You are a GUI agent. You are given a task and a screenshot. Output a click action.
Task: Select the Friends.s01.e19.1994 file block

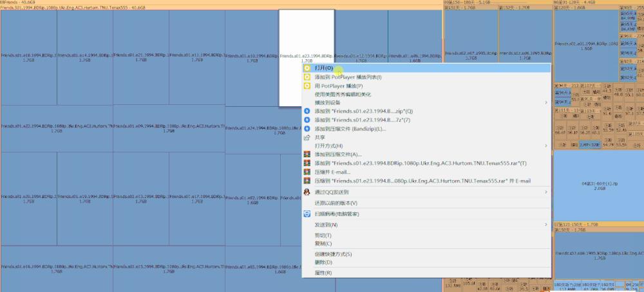point(84,199)
